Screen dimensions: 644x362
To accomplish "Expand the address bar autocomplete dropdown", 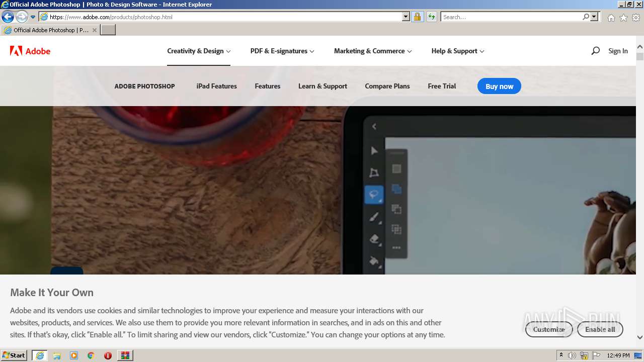I will coord(406,17).
